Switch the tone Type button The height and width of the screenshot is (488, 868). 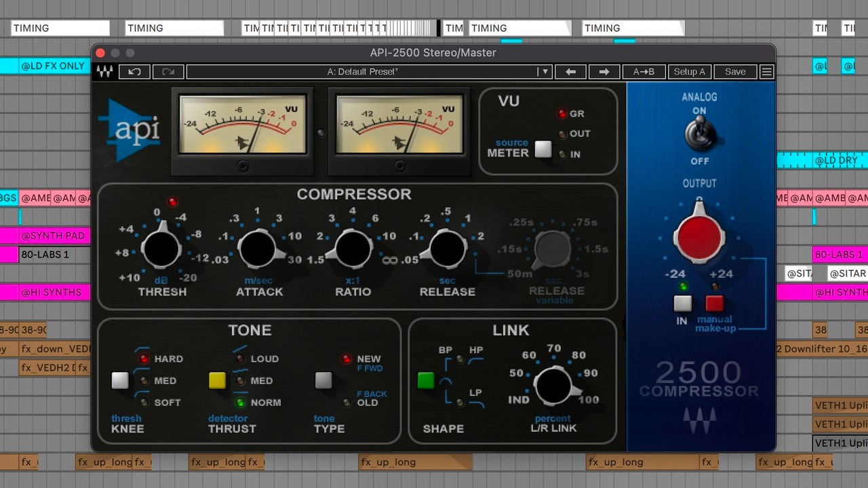click(x=323, y=380)
